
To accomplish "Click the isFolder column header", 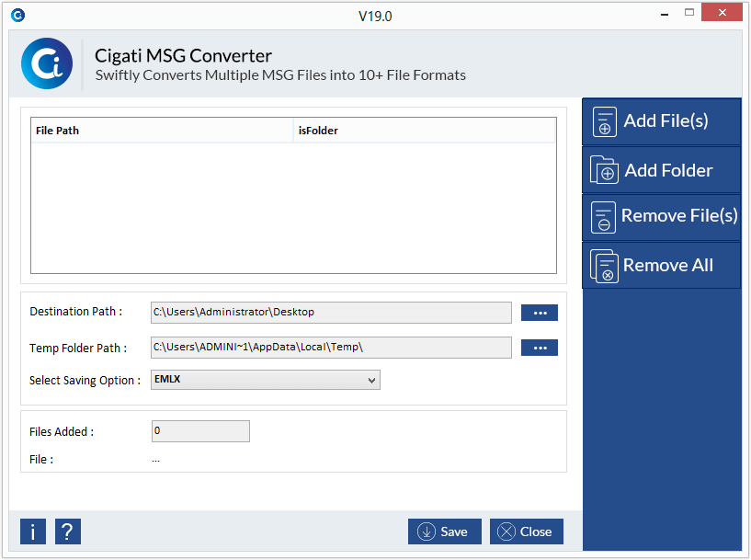I will point(425,131).
